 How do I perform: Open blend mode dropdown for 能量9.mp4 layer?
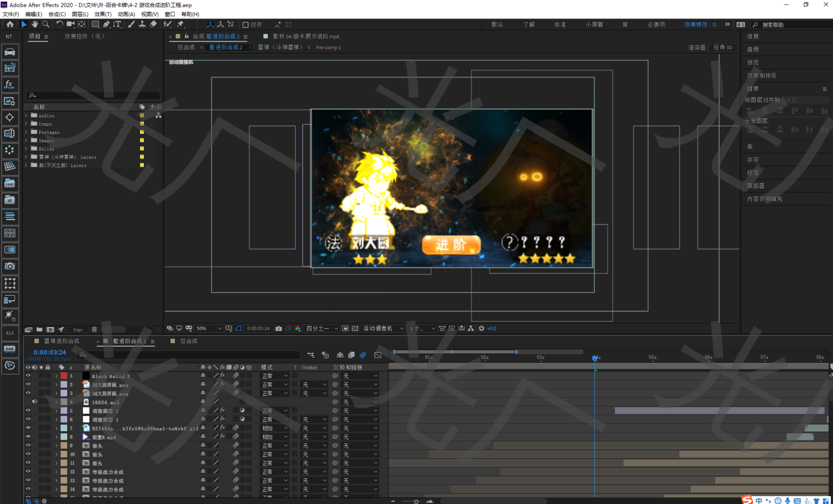coord(274,437)
